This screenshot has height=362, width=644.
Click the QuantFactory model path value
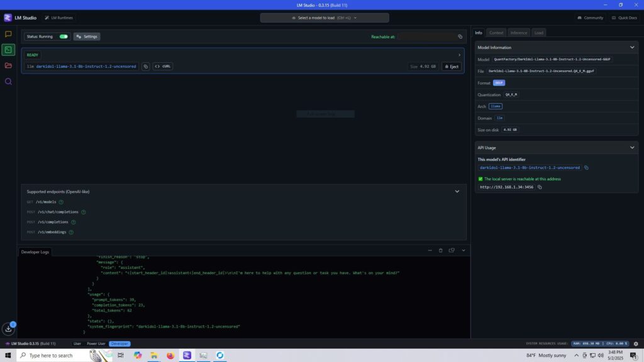(552, 60)
